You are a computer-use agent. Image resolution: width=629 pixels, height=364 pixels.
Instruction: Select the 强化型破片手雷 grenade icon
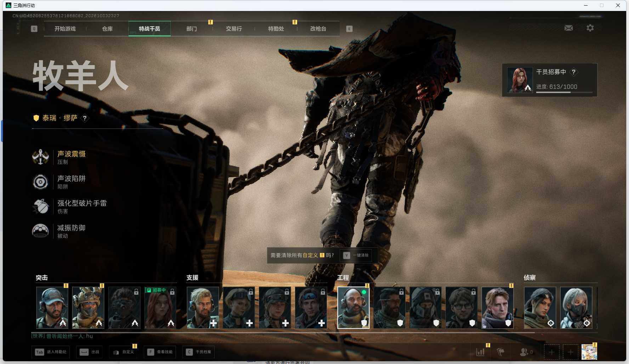tap(40, 207)
